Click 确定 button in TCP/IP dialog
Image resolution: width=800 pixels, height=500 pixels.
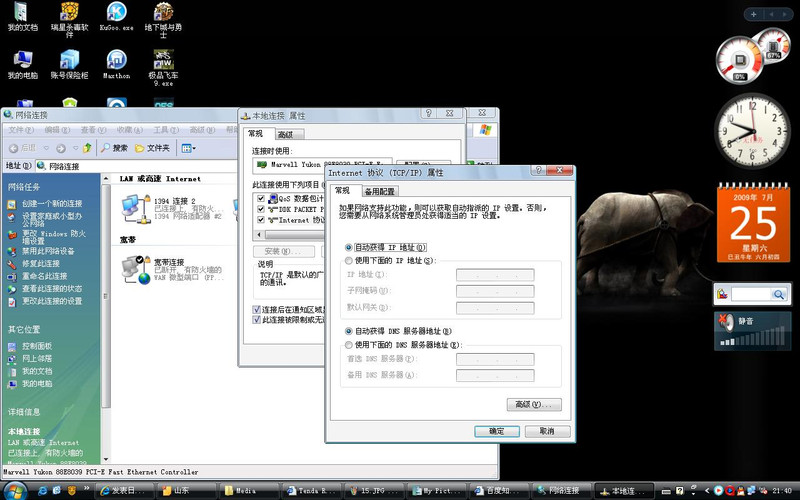[497, 431]
